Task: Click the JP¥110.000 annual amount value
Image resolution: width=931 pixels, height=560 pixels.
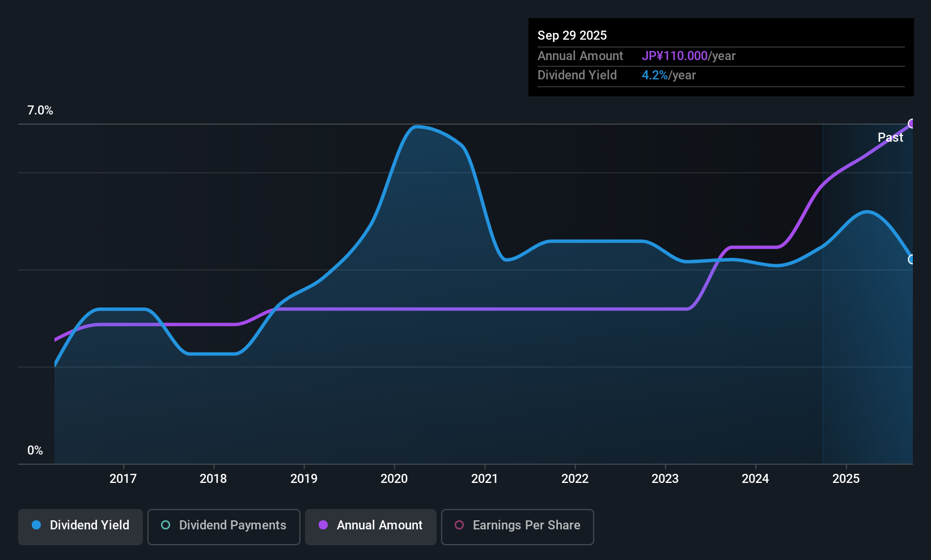Action: [675, 56]
